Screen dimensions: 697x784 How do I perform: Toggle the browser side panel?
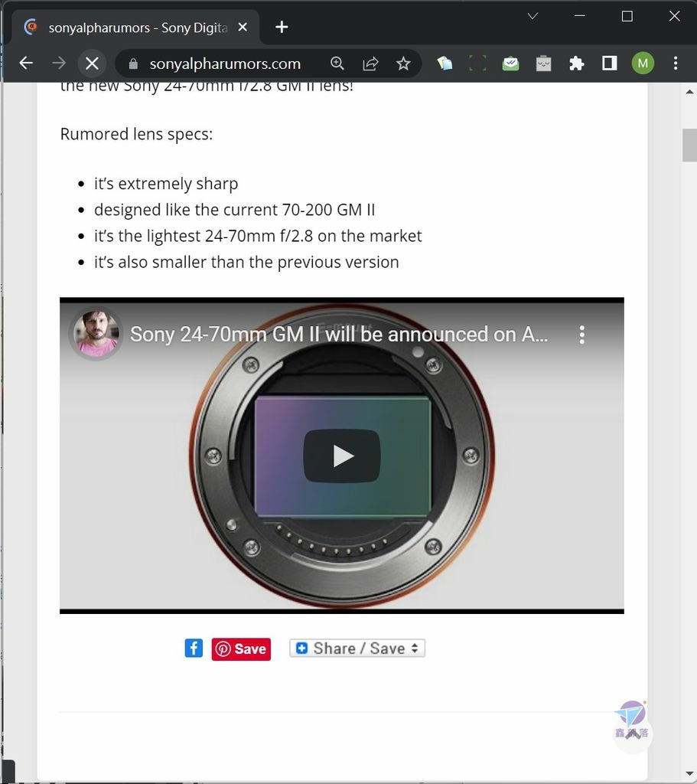tap(610, 64)
